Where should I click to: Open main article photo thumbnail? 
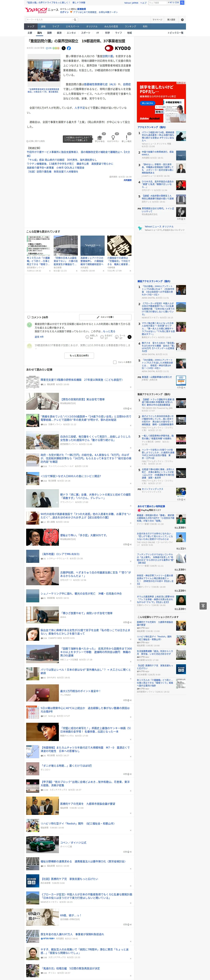coord(44,70)
